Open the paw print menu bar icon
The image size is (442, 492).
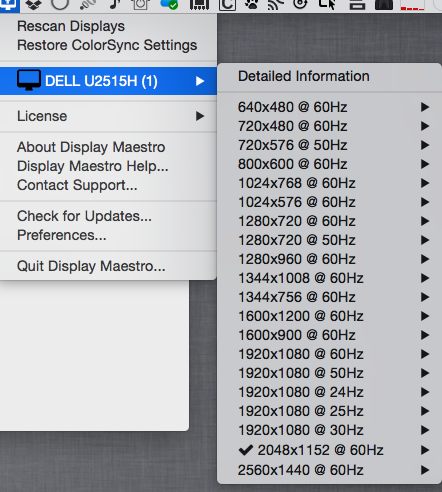(x=252, y=4)
